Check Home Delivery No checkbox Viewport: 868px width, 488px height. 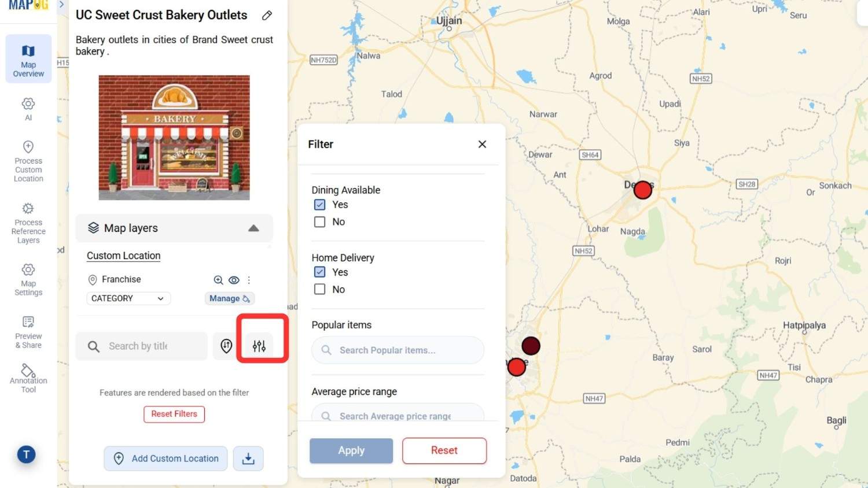pyautogui.click(x=319, y=289)
